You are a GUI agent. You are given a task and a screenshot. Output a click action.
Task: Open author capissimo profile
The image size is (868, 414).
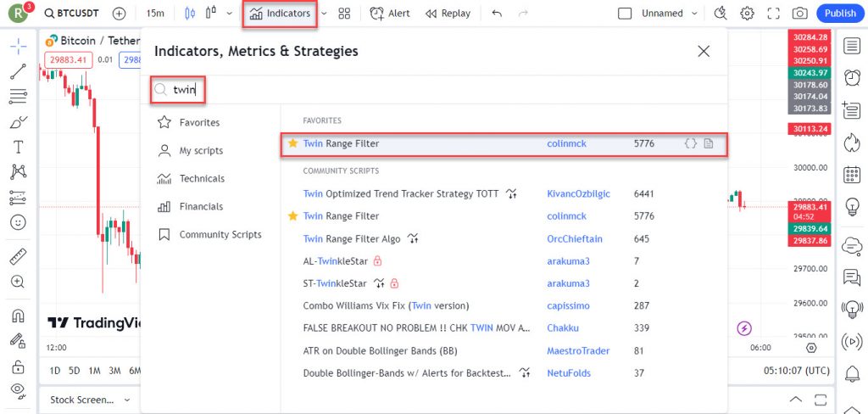pos(568,305)
